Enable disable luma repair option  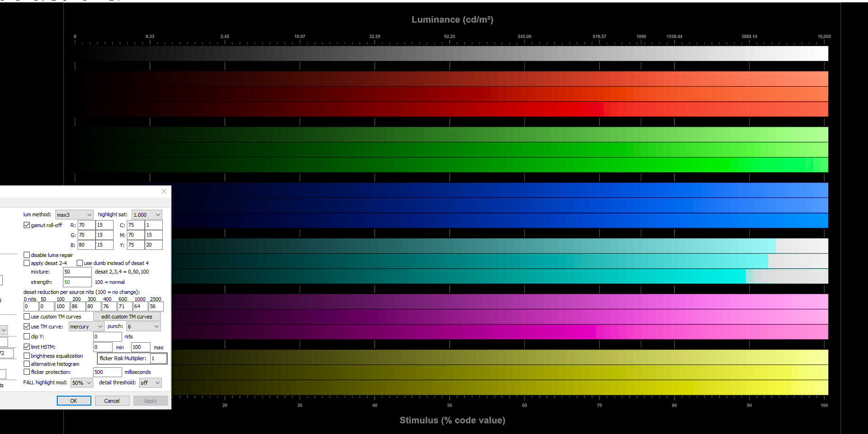[27, 255]
